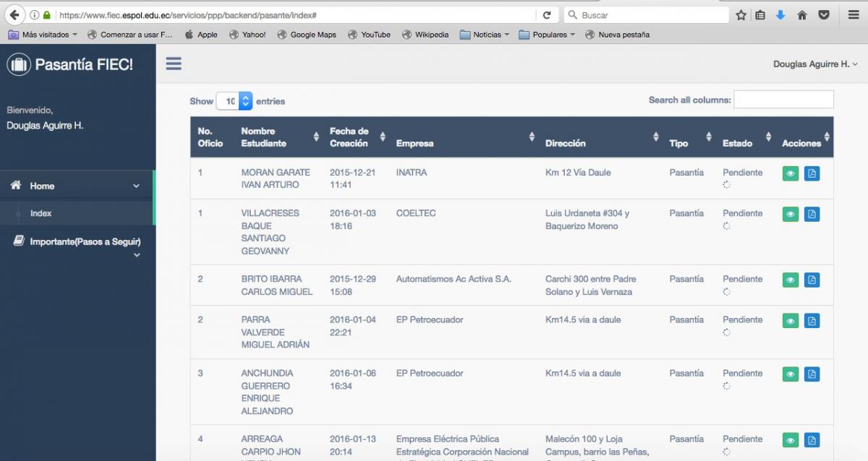Click the Pasantía FIEC! title text
The width and height of the screenshot is (868, 461).
[x=84, y=64]
